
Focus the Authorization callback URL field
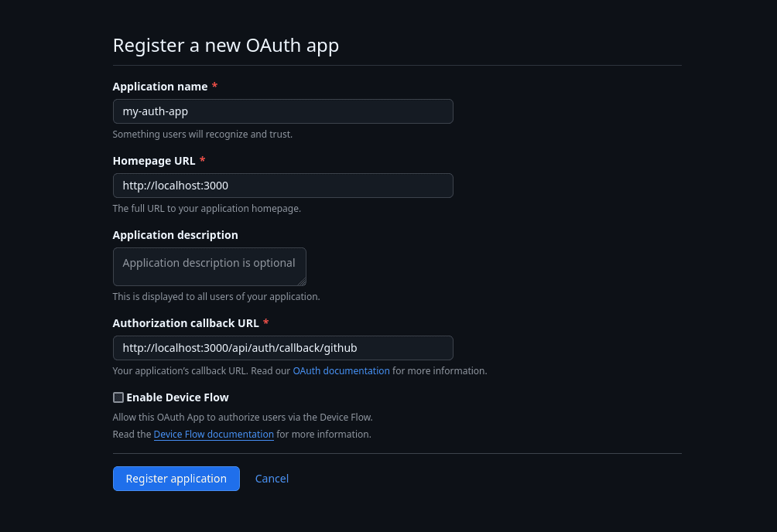click(x=282, y=347)
